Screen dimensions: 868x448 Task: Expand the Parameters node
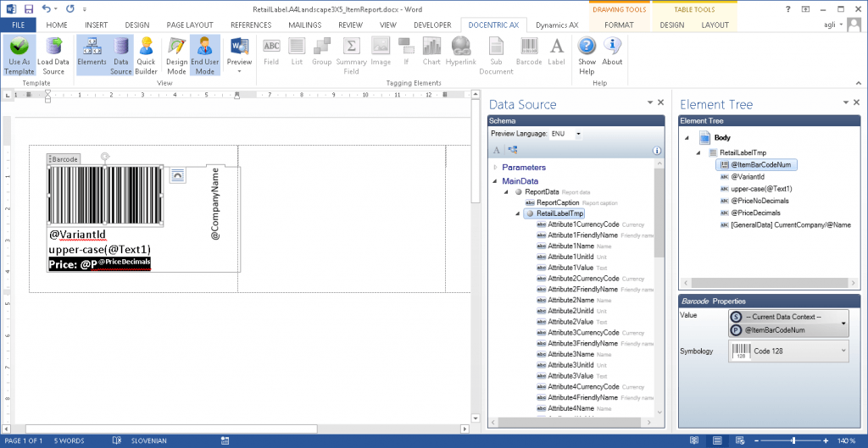pyautogui.click(x=495, y=167)
